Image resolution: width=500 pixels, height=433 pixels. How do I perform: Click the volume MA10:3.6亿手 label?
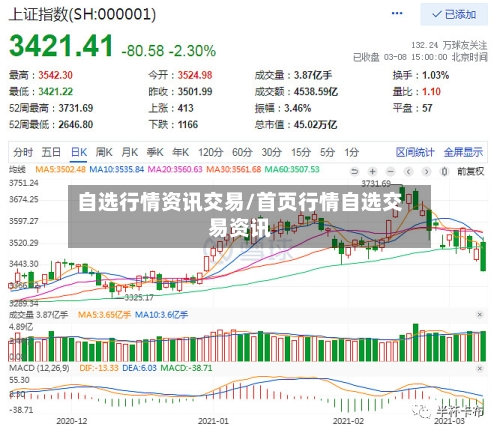[161, 315]
